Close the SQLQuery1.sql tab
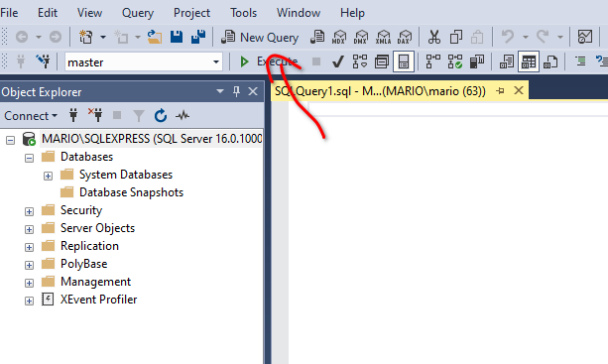This screenshot has width=608, height=364. tap(519, 90)
